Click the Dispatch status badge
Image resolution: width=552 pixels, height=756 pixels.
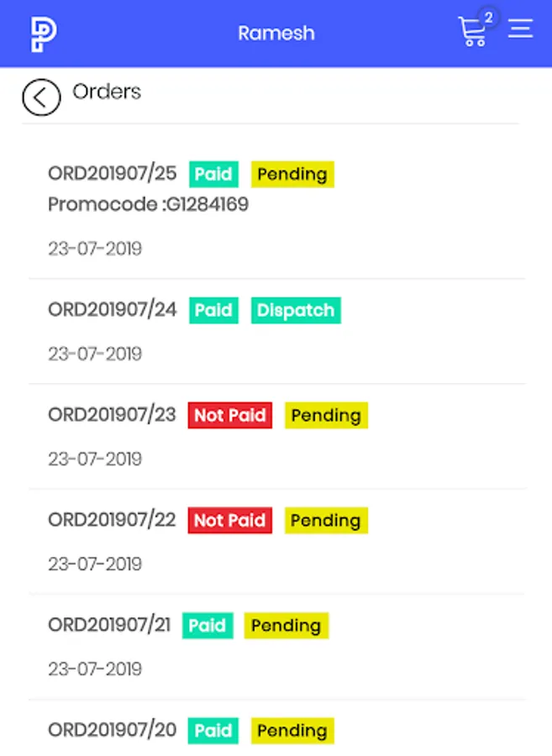point(296,310)
